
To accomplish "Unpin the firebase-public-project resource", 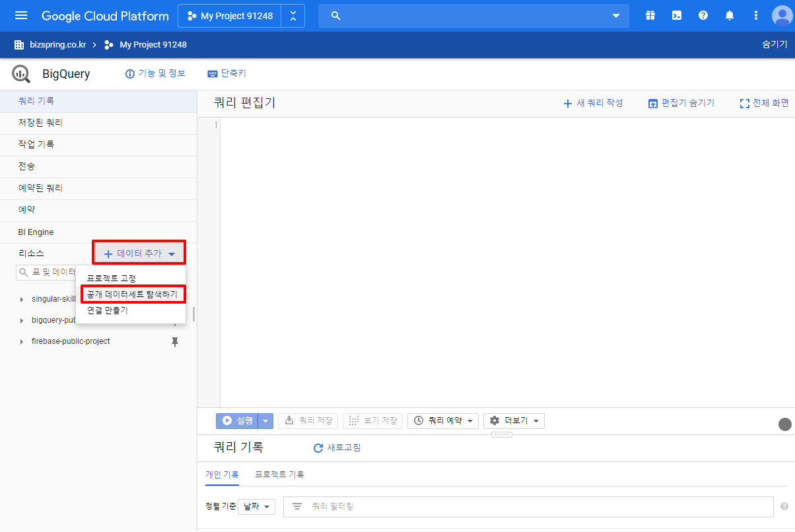I will click(175, 341).
